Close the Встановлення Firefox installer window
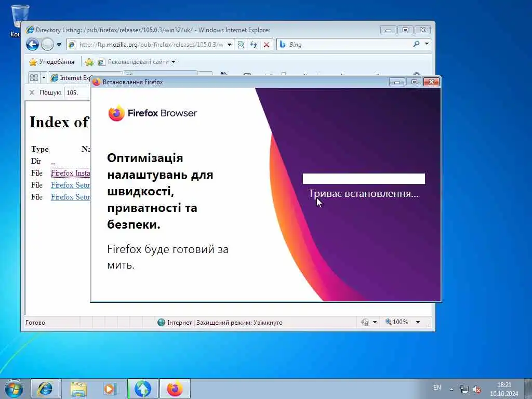Screen dimensions: 532x399 pos(431,82)
